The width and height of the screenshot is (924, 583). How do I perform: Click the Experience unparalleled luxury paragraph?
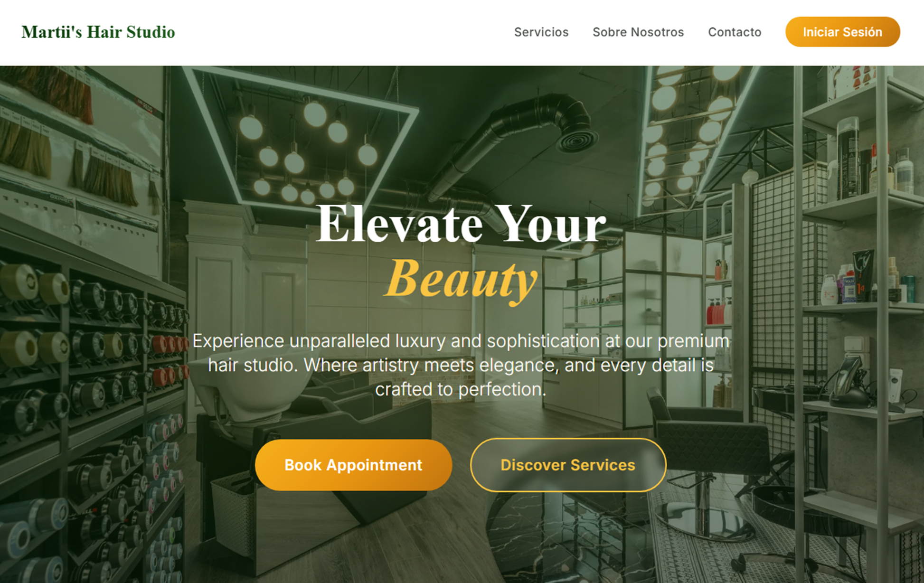461,365
